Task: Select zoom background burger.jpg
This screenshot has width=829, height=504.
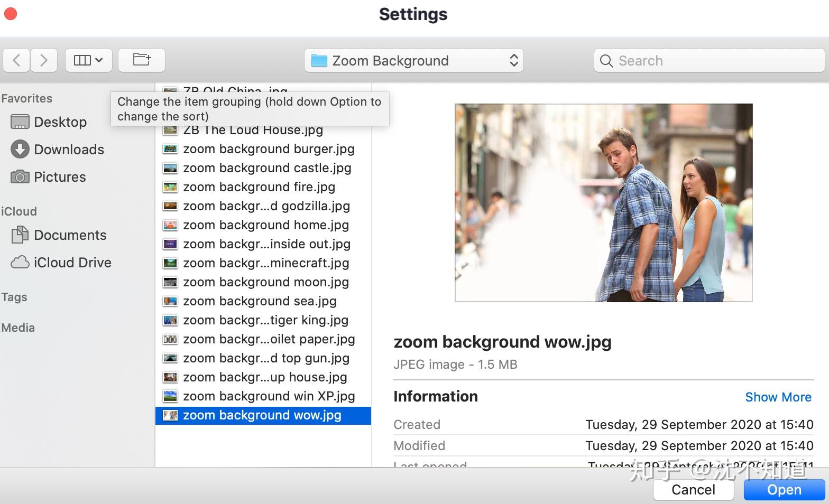Action: (263, 149)
